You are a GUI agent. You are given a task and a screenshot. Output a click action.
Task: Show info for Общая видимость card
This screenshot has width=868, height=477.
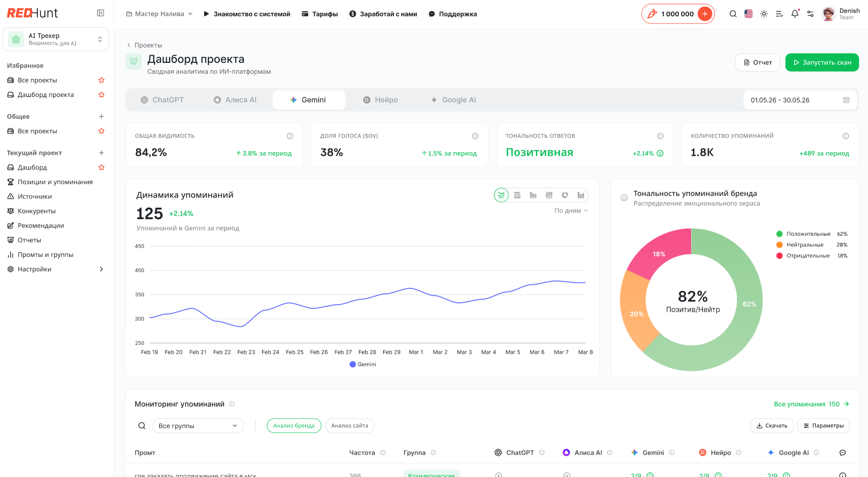point(290,136)
